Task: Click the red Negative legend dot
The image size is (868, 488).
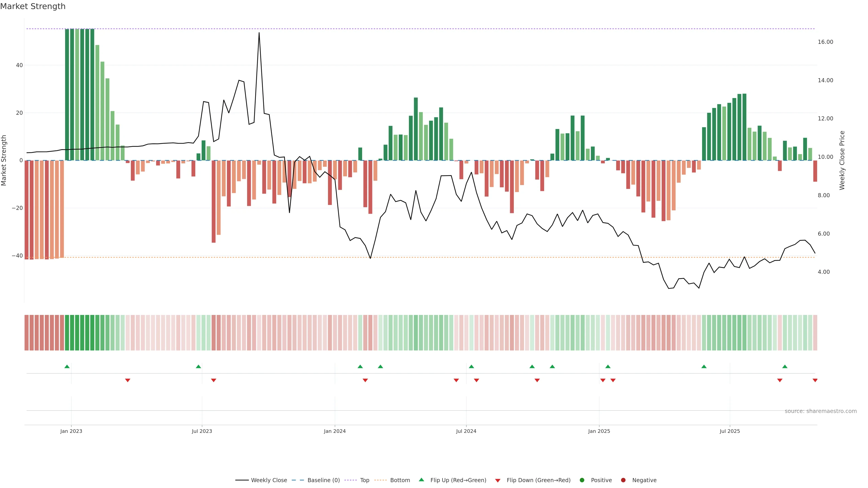Action: click(623, 480)
